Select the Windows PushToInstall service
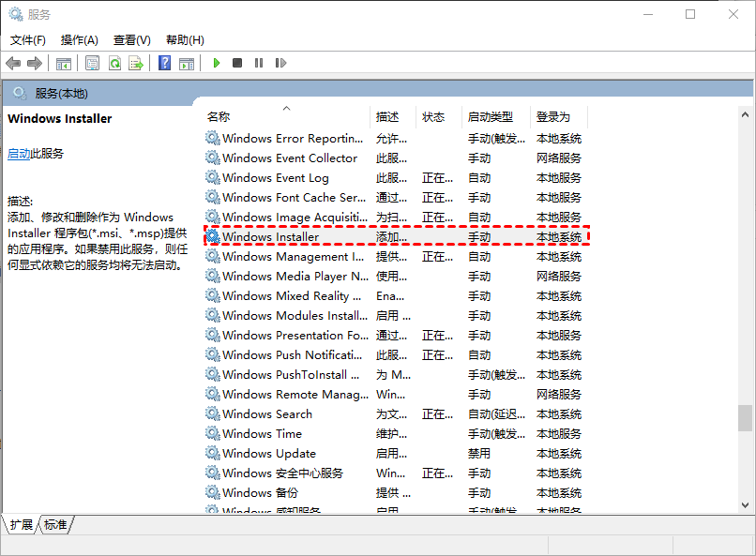This screenshot has width=756, height=556. (396, 374)
